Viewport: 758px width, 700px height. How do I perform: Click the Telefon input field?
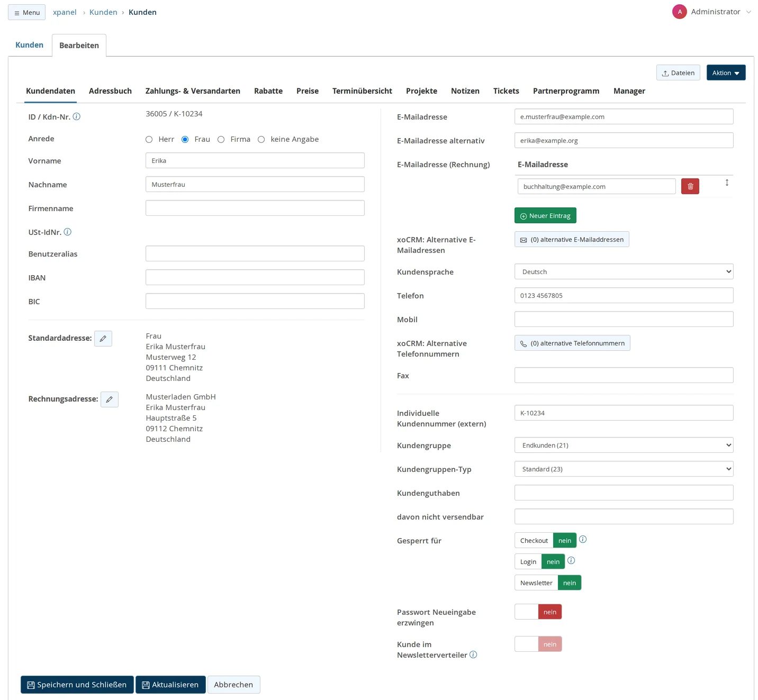coord(624,295)
